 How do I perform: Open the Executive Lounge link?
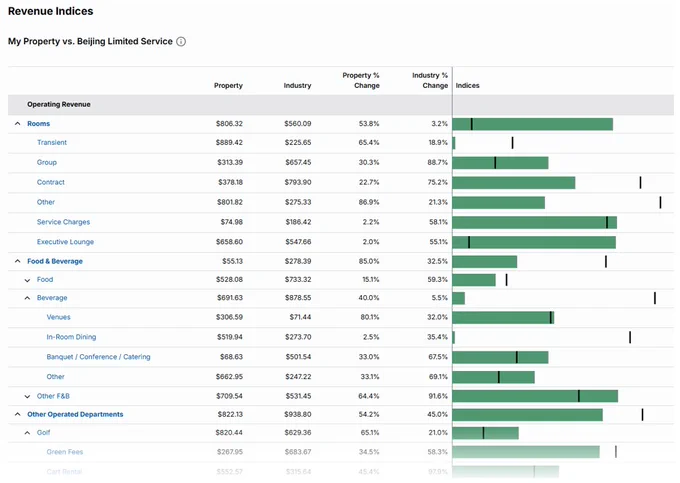(x=65, y=242)
